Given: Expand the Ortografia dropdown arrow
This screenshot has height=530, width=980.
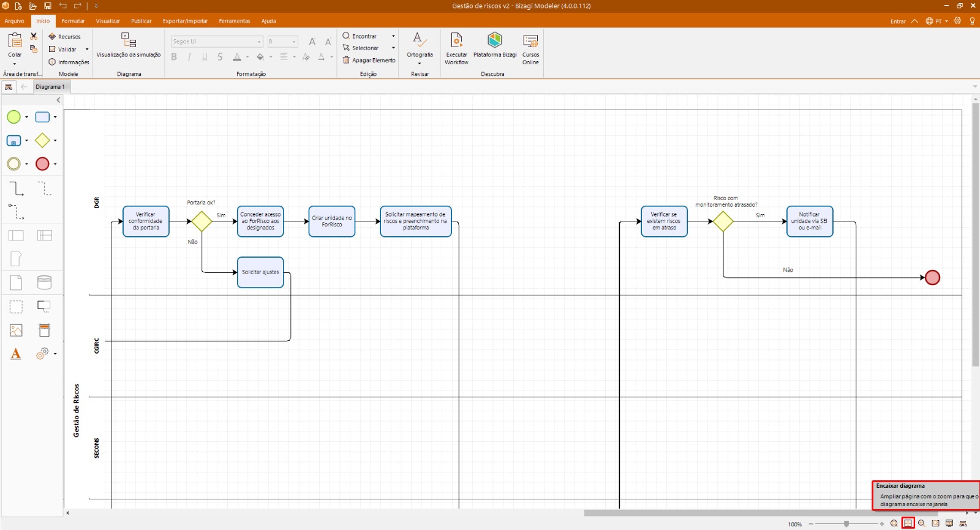Looking at the screenshot, I should (420, 63).
